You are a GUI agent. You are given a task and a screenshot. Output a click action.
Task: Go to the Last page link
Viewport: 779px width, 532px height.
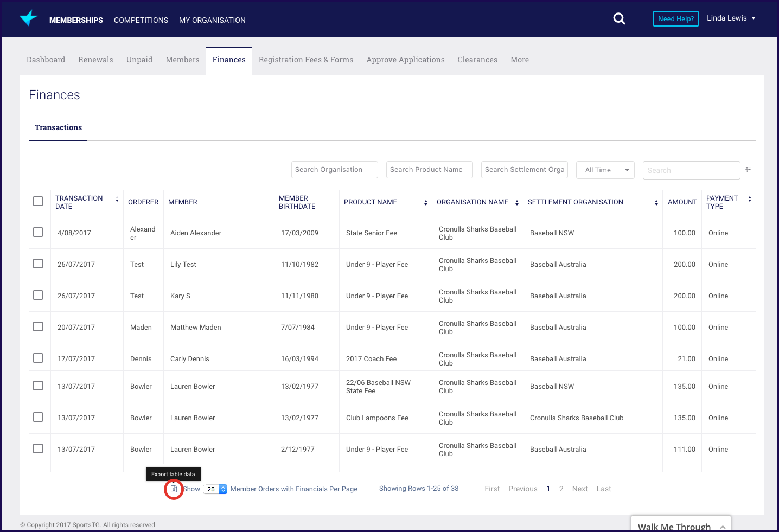604,489
